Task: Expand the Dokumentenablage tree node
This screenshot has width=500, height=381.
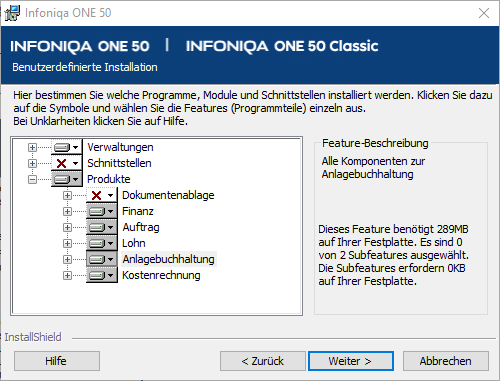Action: (67, 195)
